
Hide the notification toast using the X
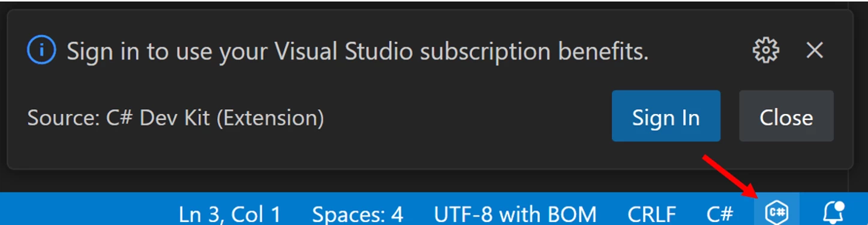point(815,50)
